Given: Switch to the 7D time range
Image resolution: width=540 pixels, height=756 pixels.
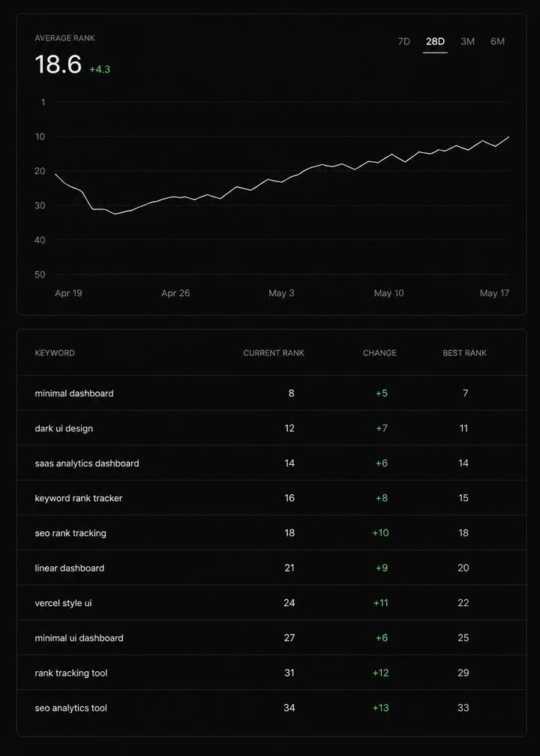Looking at the screenshot, I should pyautogui.click(x=403, y=41).
